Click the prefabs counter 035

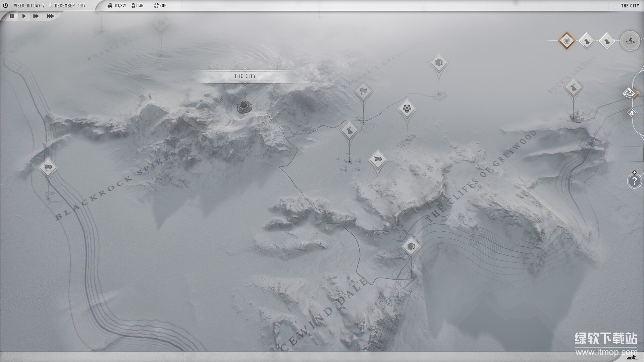(x=137, y=6)
